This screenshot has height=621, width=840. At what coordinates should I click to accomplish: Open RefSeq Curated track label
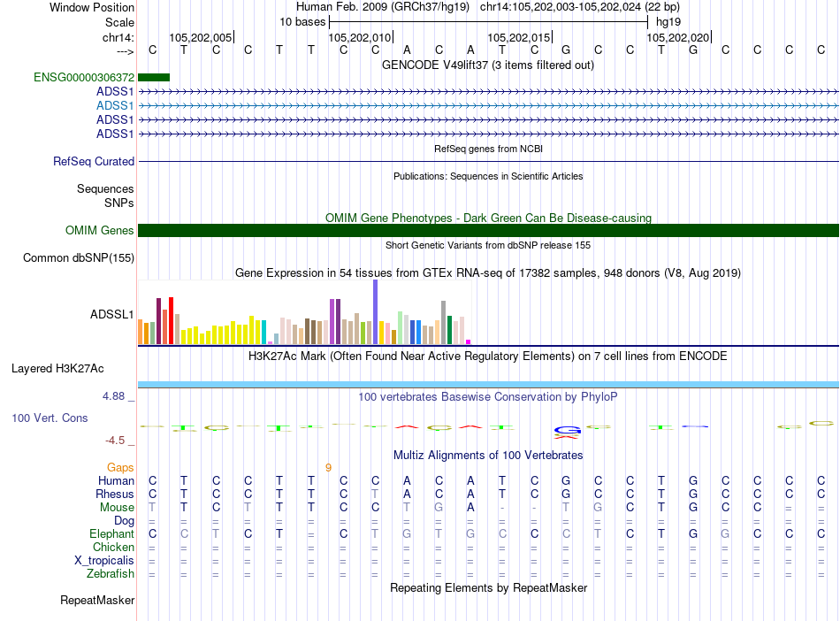(94, 162)
